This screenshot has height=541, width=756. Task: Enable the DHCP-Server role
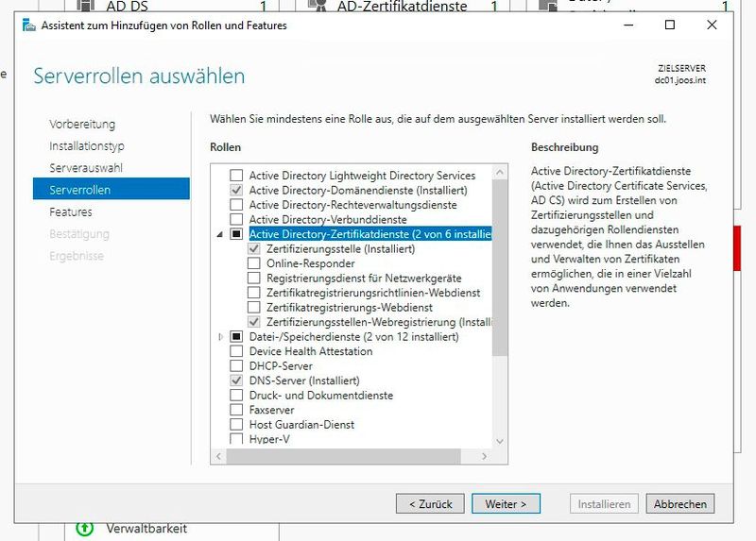pyautogui.click(x=236, y=365)
